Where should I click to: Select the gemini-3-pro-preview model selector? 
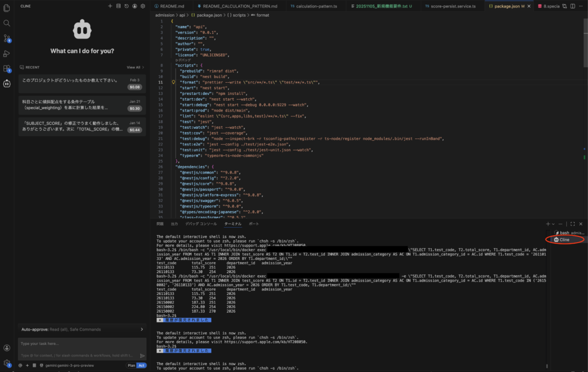click(68, 365)
